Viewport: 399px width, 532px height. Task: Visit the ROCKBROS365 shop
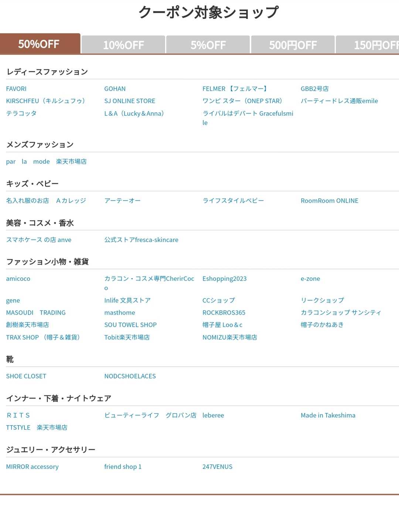click(224, 313)
